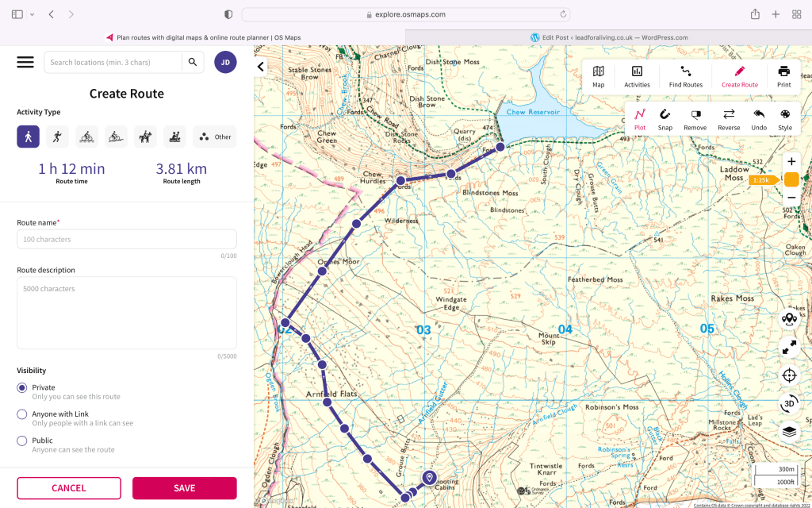This screenshot has height=508, width=812.
Task: Open the JD user account menu
Action: pyautogui.click(x=225, y=62)
